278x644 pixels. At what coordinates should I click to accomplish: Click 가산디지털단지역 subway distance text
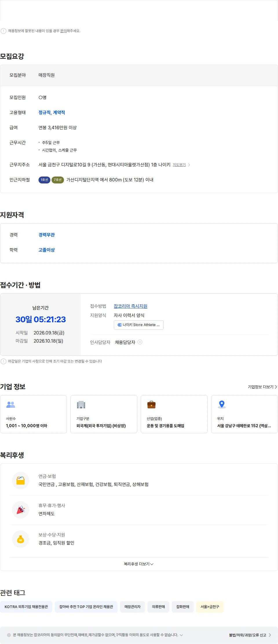click(110, 180)
